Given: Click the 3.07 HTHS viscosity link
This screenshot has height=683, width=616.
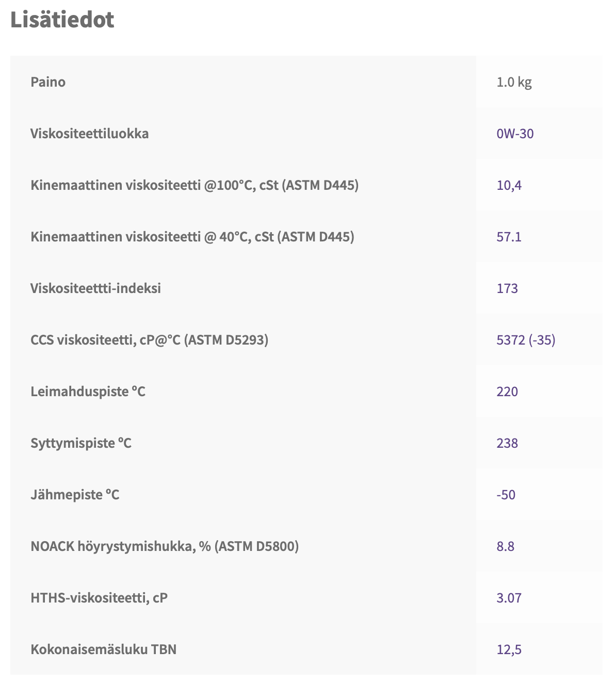Looking at the screenshot, I should pyautogui.click(x=509, y=598).
